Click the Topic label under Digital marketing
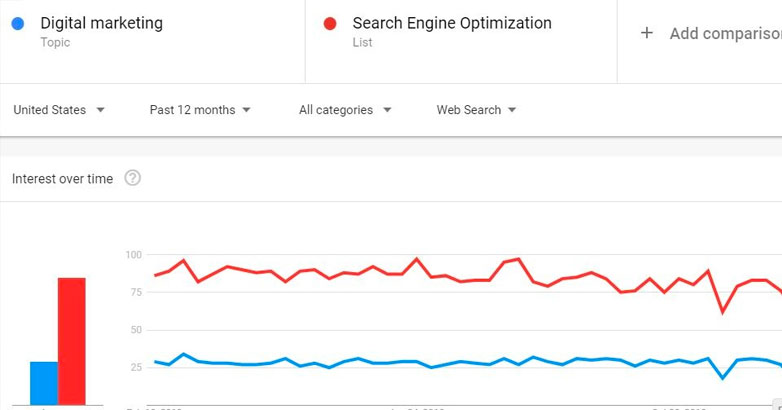 55,43
